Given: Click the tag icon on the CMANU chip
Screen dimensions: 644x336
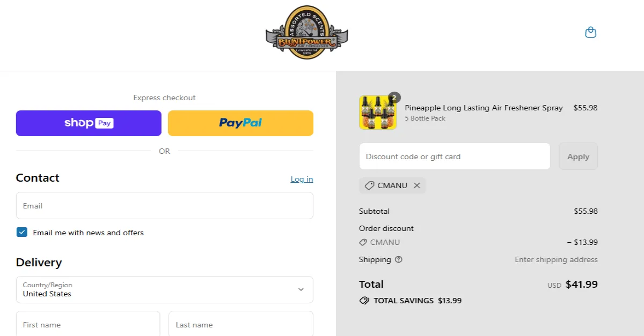Looking at the screenshot, I should [369, 185].
